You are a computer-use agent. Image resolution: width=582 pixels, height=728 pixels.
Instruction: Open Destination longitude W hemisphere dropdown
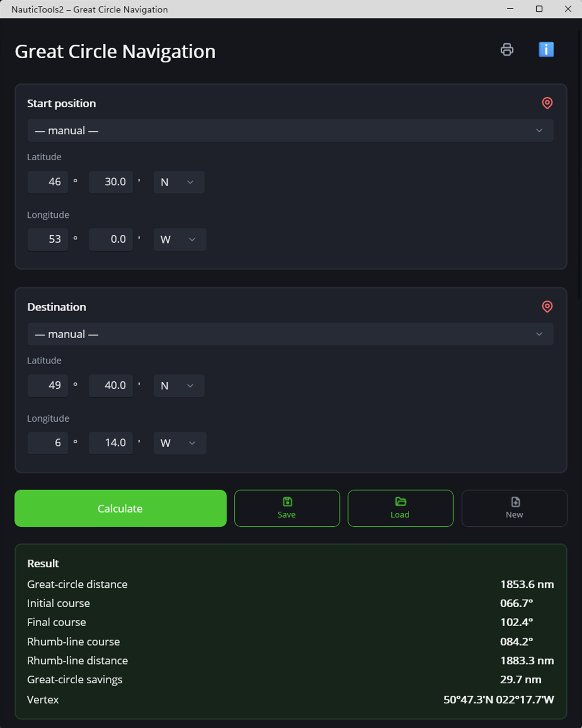(180, 443)
